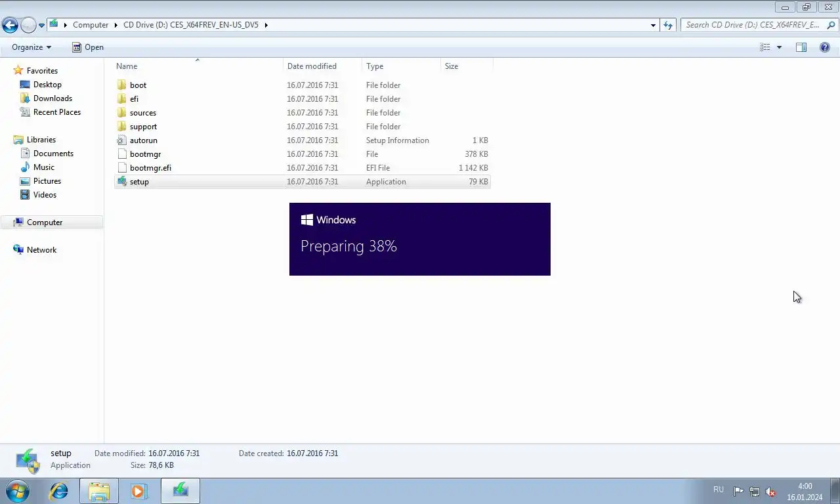
Task: Toggle the preview pane
Action: coord(801,47)
